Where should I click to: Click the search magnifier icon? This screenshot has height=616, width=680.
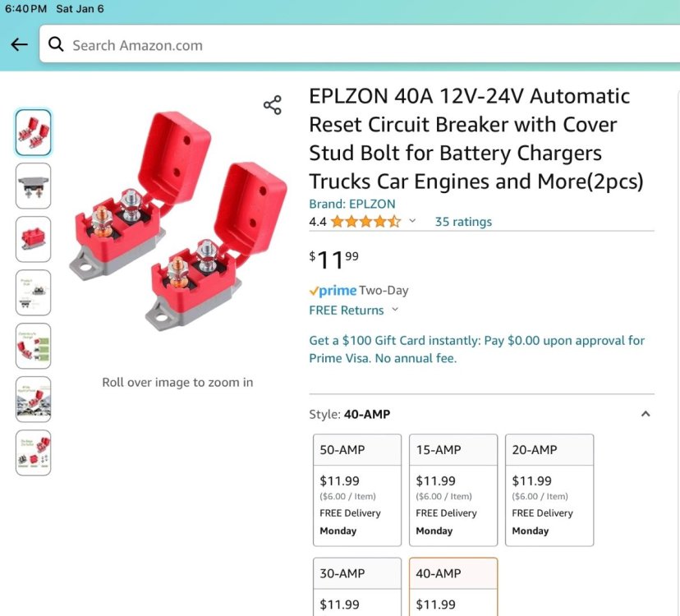point(56,45)
